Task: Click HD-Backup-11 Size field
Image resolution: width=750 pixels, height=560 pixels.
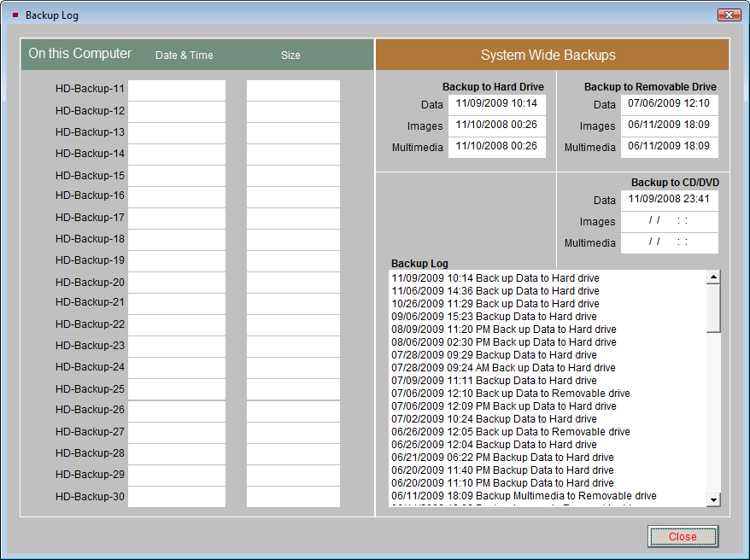Action: [293, 90]
